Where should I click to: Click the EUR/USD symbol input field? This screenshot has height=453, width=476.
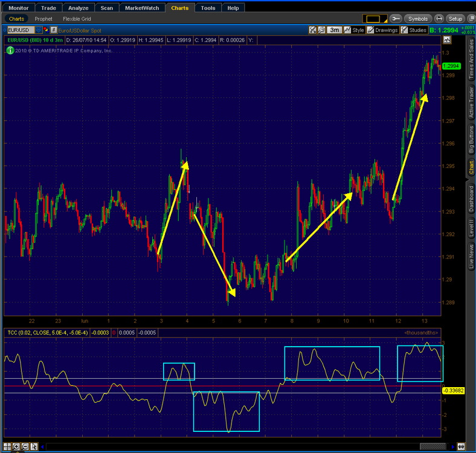21,30
